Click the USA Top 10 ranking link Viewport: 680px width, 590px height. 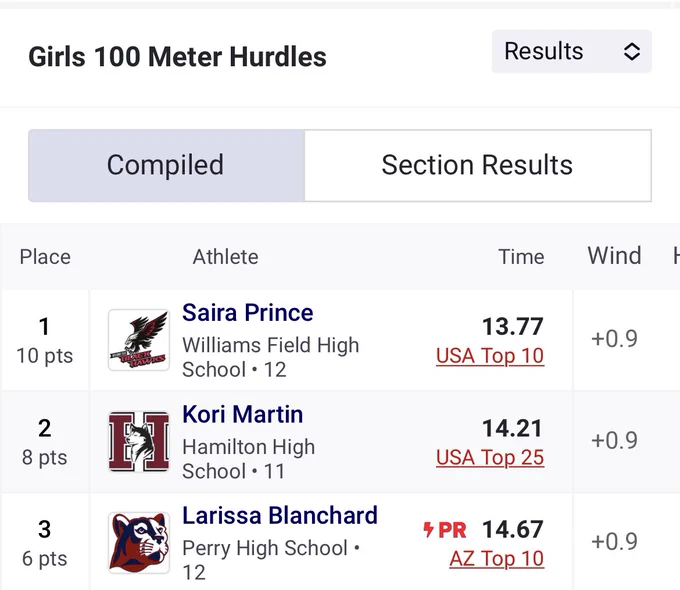tap(490, 356)
